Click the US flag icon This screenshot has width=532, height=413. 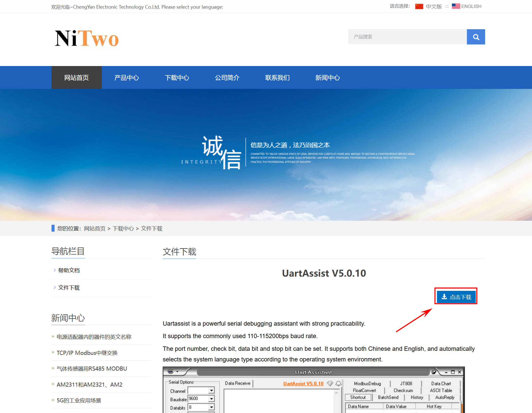456,6
